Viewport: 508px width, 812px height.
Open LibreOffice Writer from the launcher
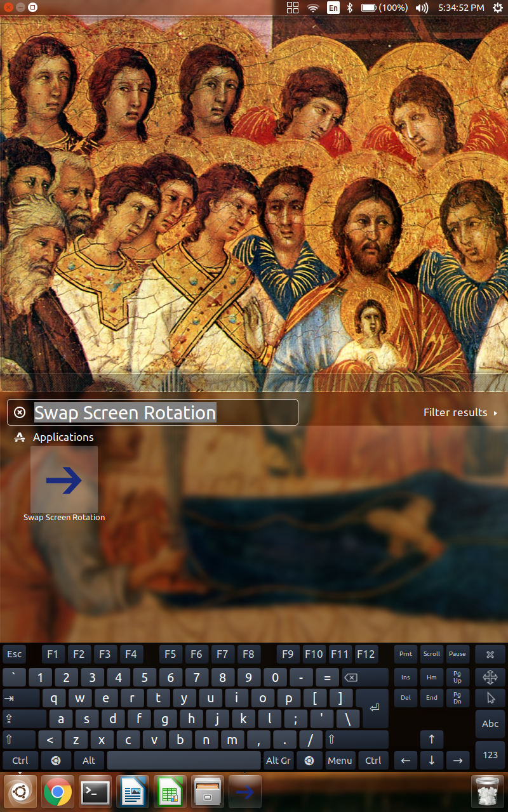[133, 791]
